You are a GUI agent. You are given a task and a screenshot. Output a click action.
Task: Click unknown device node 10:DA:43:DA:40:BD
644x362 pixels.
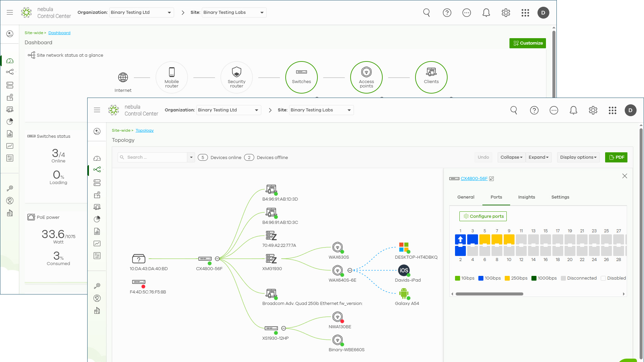coord(139,259)
